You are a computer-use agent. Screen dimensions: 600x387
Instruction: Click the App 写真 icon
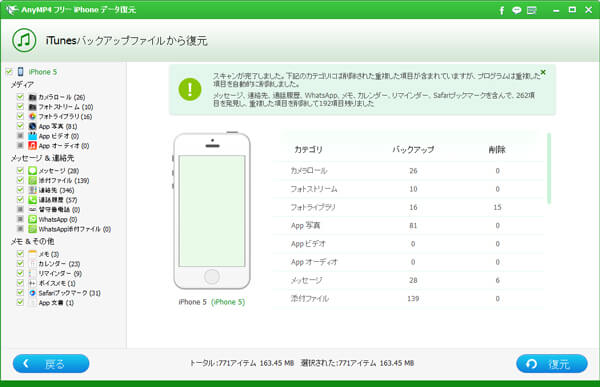pos(33,126)
